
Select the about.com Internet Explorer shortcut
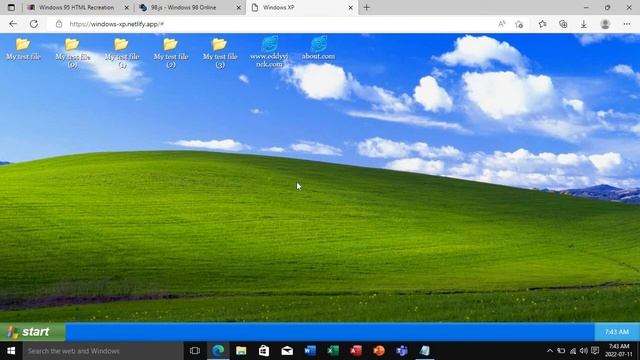coord(318,48)
